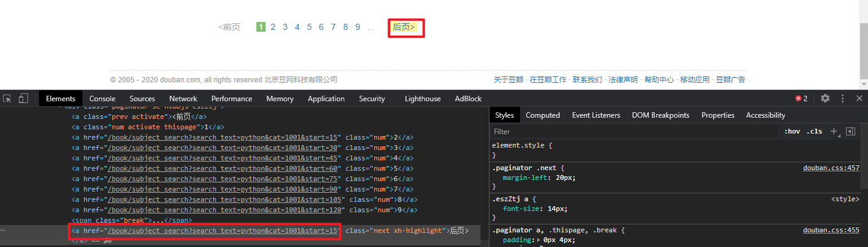Go to page 5 in paginator
Viewport: 868px width, 247px height.
(x=309, y=27)
